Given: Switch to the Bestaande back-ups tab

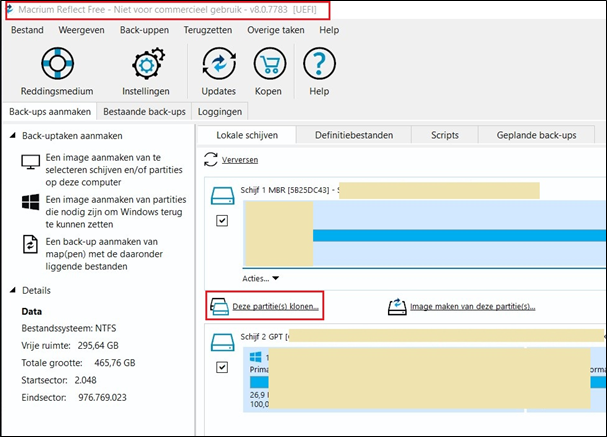Looking at the screenshot, I should tap(144, 112).
